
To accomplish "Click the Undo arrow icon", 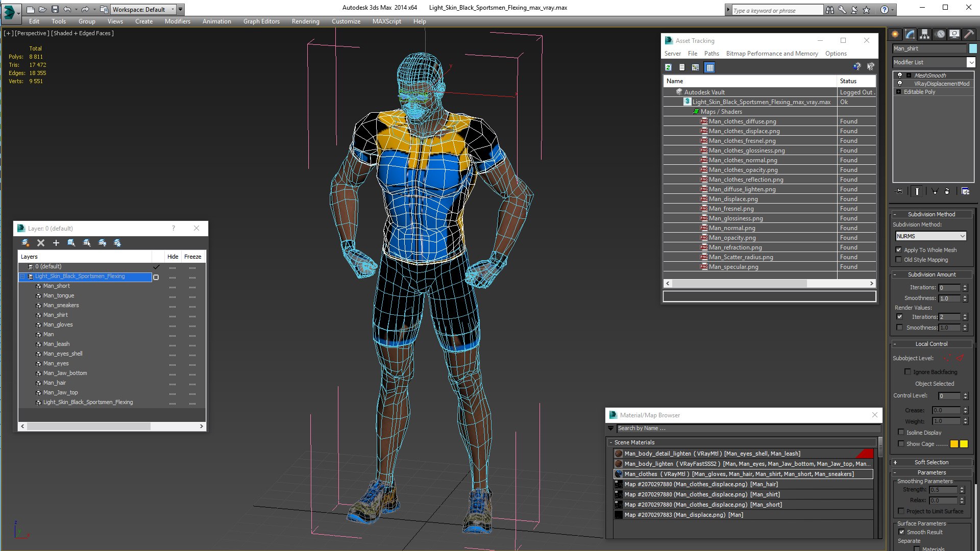I will (x=67, y=9).
